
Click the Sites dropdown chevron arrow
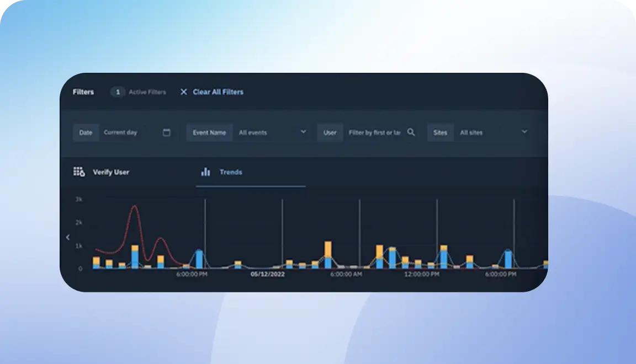click(524, 132)
